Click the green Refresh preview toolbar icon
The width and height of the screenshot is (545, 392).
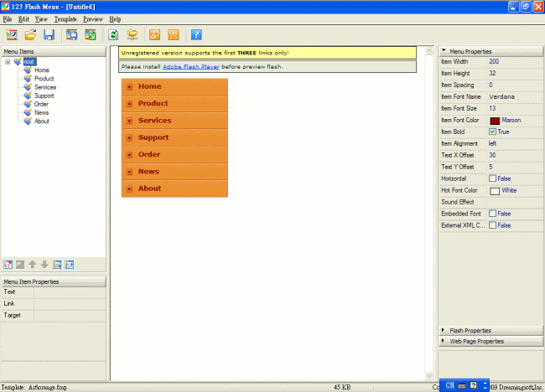coord(113,34)
